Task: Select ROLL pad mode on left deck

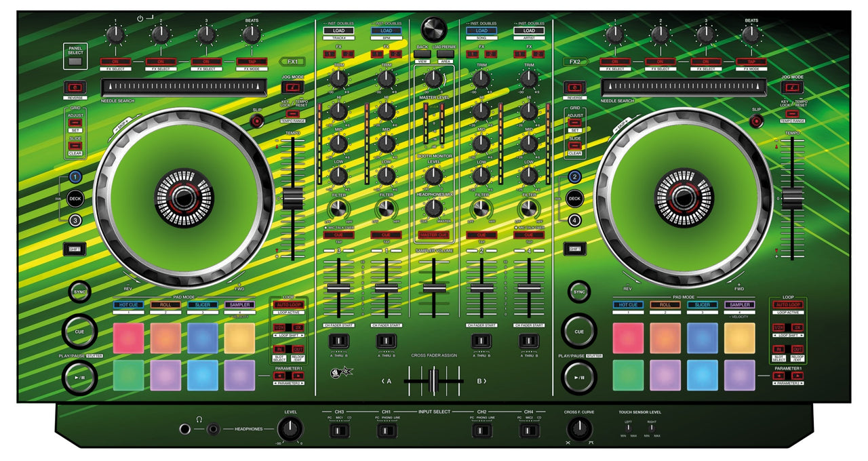Action: (x=165, y=305)
